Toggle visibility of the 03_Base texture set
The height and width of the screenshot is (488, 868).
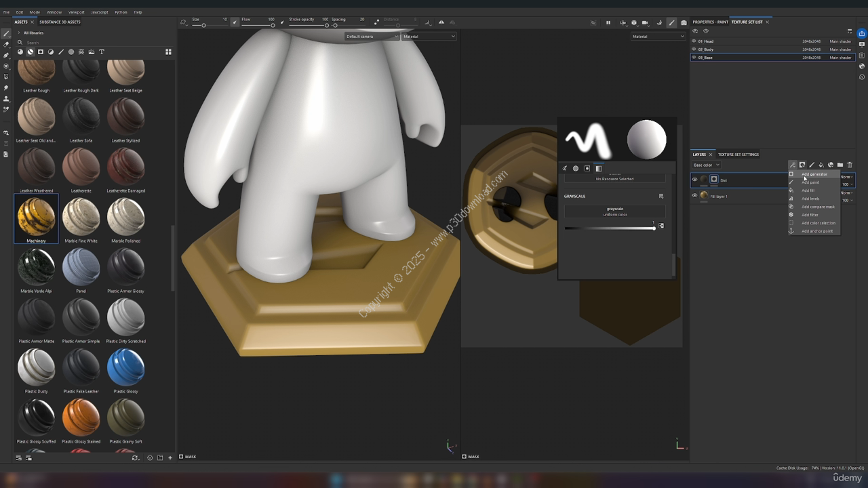tap(694, 58)
